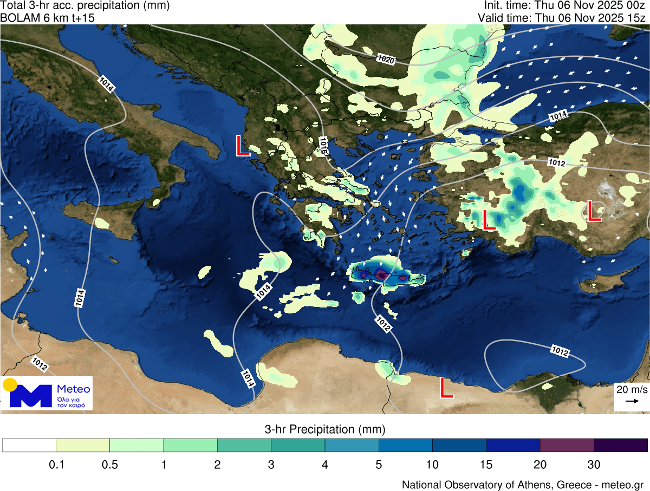Click the 1020 isobar pressure label
The height and width of the screenshot is (491, 650).
pyautogui.click(x=387, y=61)
